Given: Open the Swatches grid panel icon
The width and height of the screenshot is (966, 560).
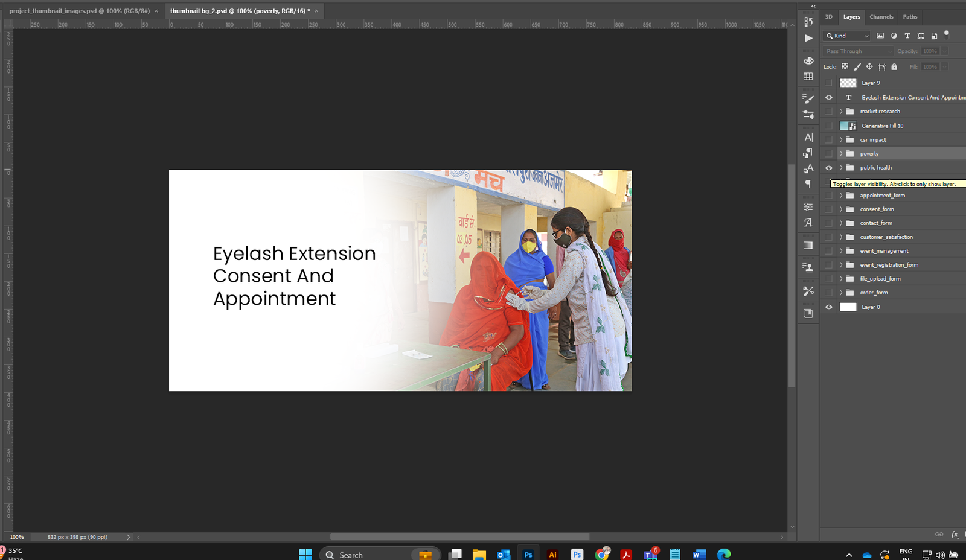Looking at the screenshot, I should coord(808,77).
